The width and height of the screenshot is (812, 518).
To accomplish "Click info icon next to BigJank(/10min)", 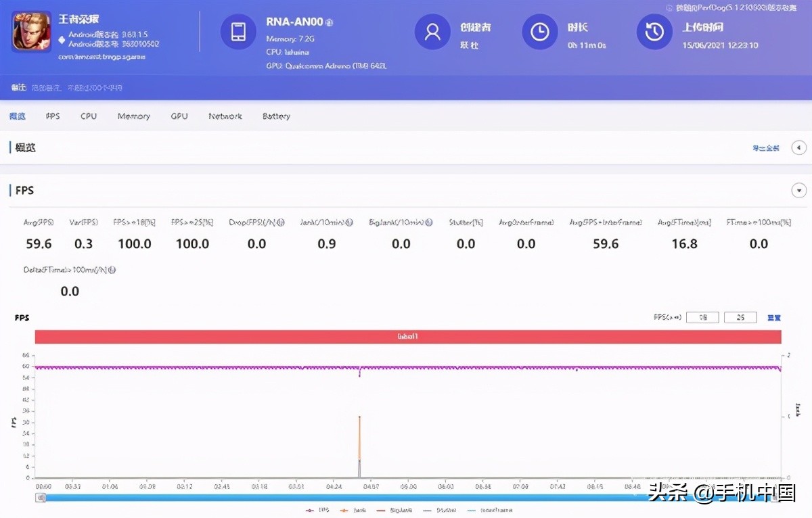I will point(429,222).
